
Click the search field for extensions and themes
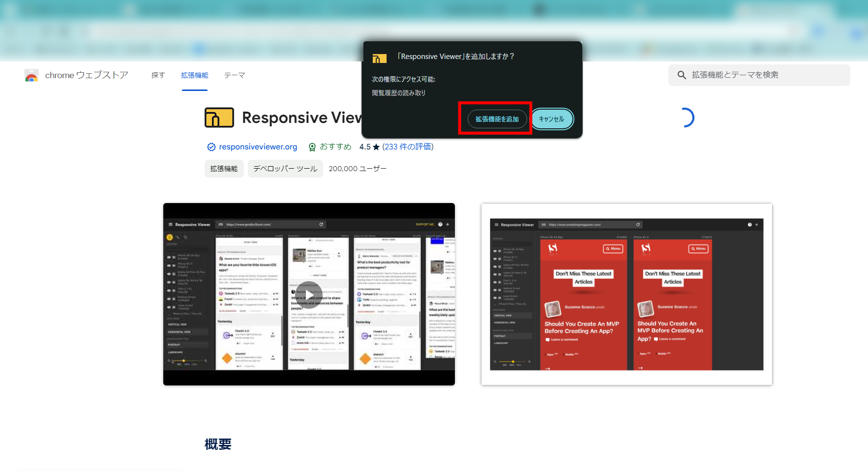(759, 75)
